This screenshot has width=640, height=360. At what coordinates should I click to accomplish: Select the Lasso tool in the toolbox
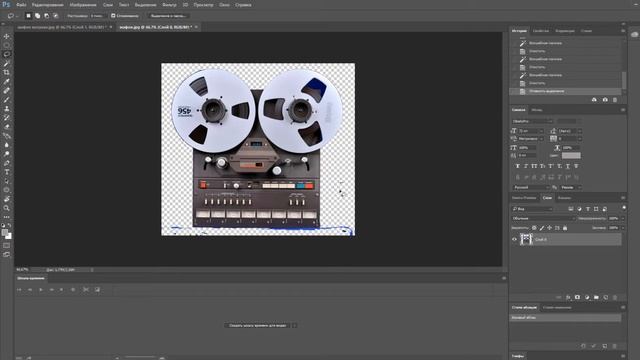coord(7,54)
